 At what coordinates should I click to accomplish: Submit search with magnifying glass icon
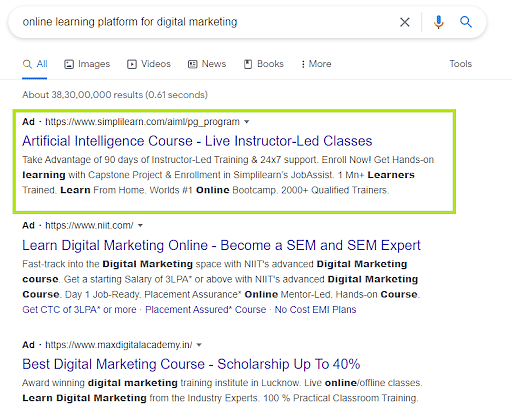click(466, 22)
